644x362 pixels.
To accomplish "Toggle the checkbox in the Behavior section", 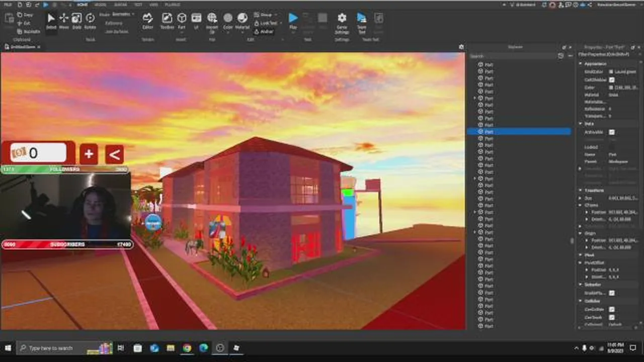I will click(612, 293).
